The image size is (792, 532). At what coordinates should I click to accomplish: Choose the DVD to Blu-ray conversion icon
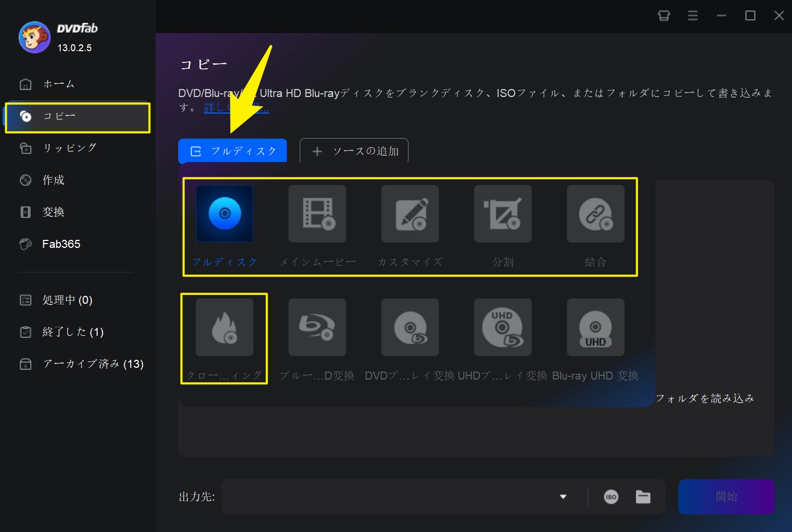pyautogui.click(x=410, y=327)
